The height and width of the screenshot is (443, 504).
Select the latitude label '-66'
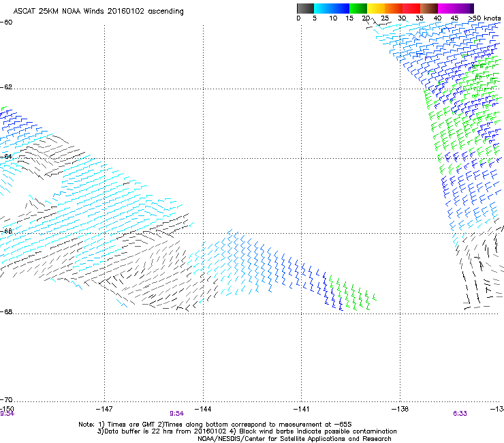(6, 231)
